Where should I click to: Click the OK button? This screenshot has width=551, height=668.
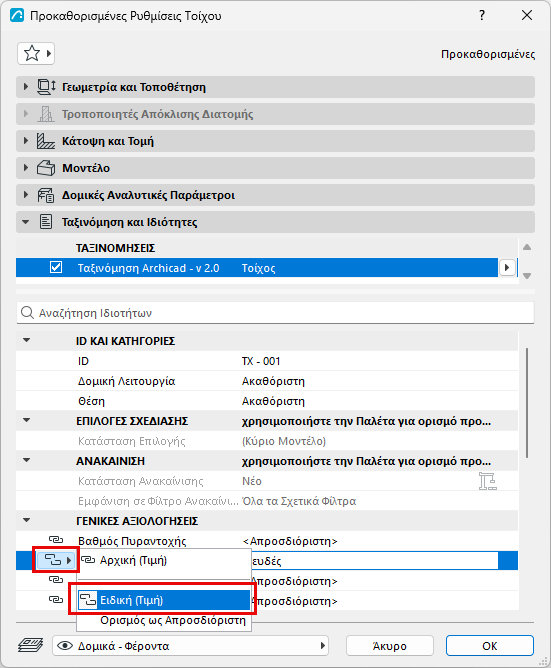pyautogui.click(x=490, y=646)
